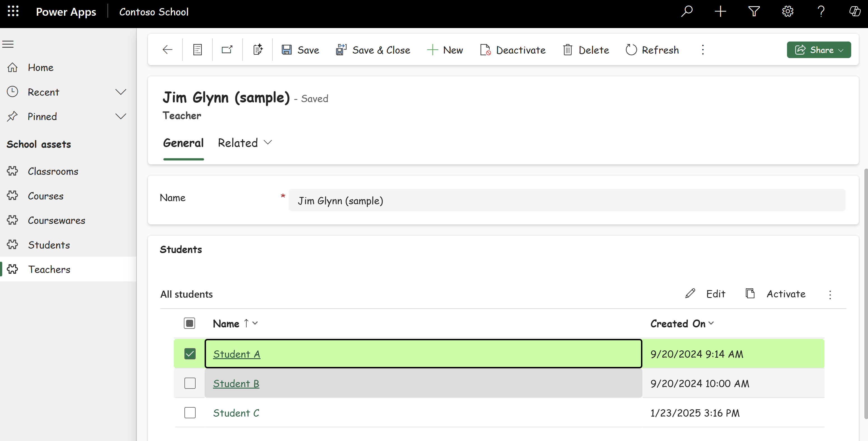This screenshot has height=441, width=868.
Task: Delete the Jim Glynn record
Action: pyautogui.click(x=586, y=50)
